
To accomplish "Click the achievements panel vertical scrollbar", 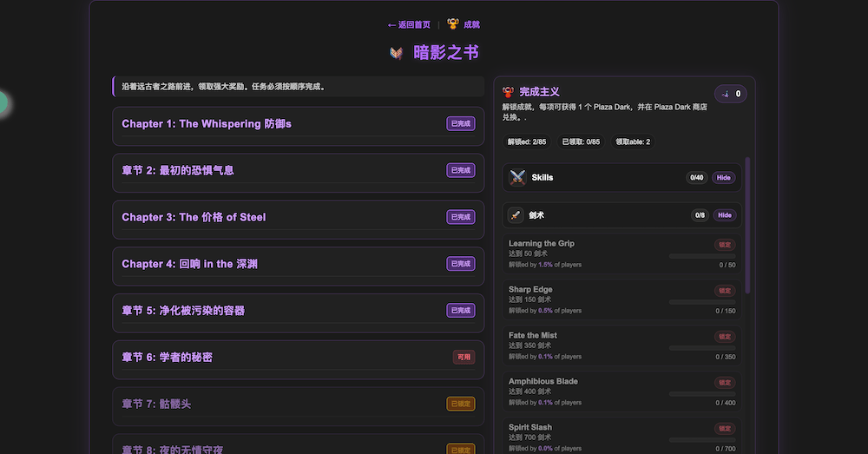I will click(x=748, y=226).
